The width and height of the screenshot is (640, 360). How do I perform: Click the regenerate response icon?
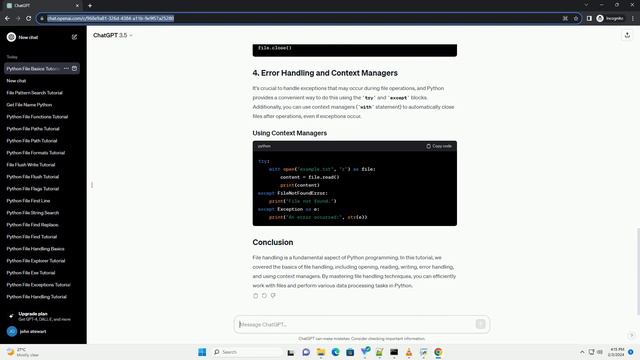pyautogui.click(x=264, y=296)
